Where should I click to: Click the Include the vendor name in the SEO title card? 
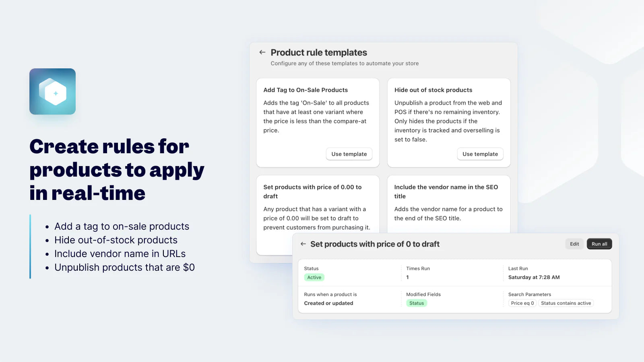click(446, 191)
